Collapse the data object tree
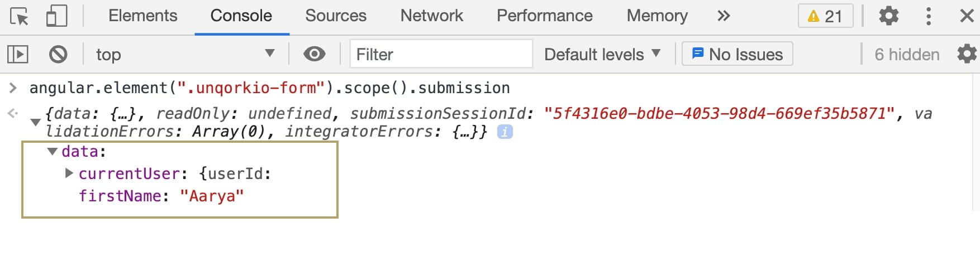Screen dimensions: 980x261 tap(53, 151)
